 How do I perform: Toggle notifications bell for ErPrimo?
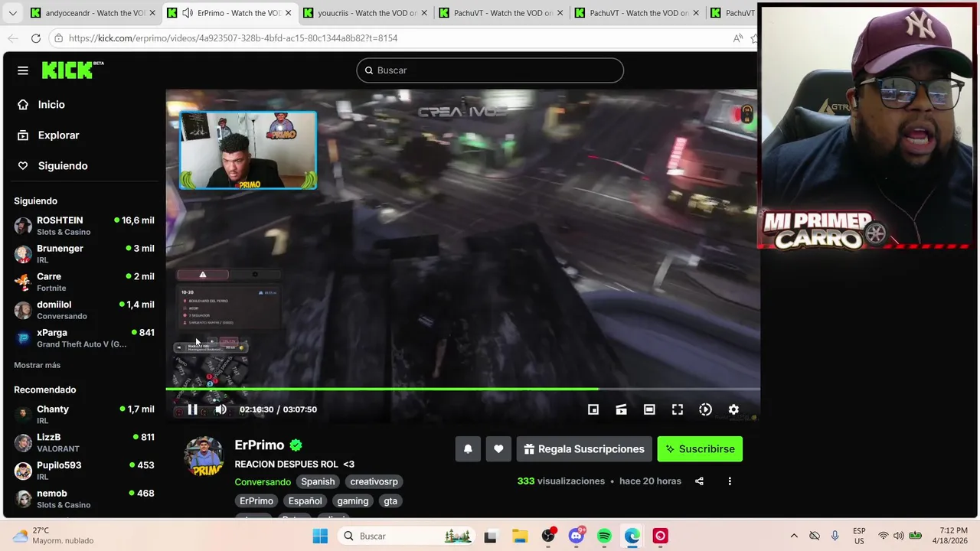click(468, 449)
